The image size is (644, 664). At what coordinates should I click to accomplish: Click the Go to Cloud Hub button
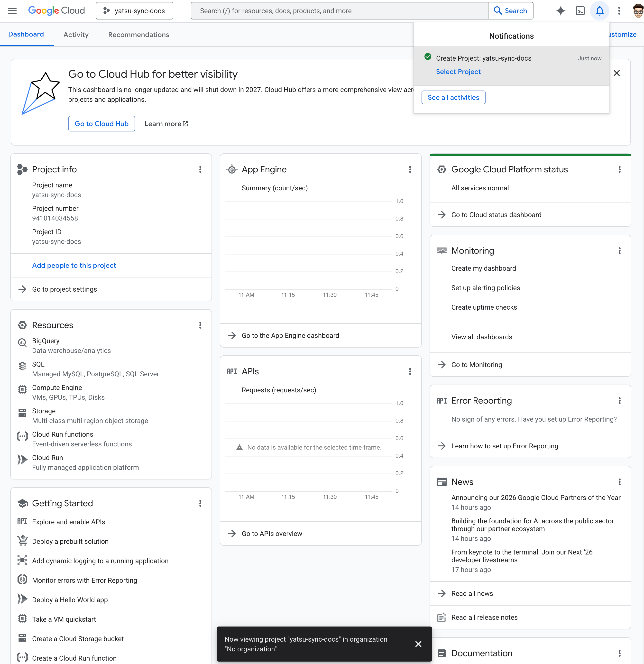click(101, 124)
